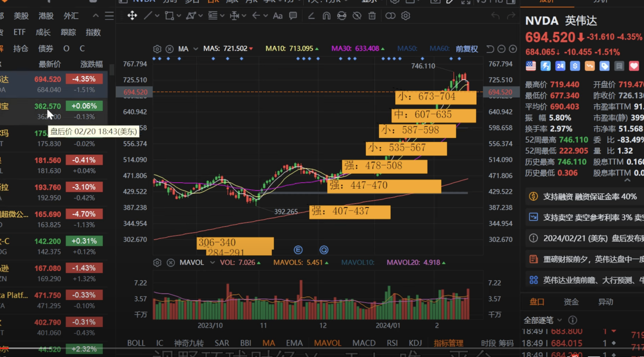Click the blue tag icon

click(604, 66)
